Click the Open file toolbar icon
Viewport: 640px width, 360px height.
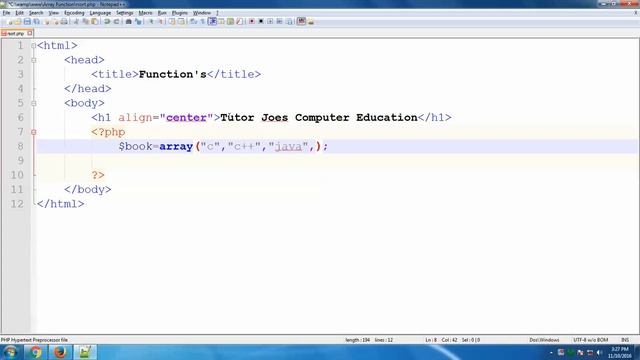coord(18,21)
